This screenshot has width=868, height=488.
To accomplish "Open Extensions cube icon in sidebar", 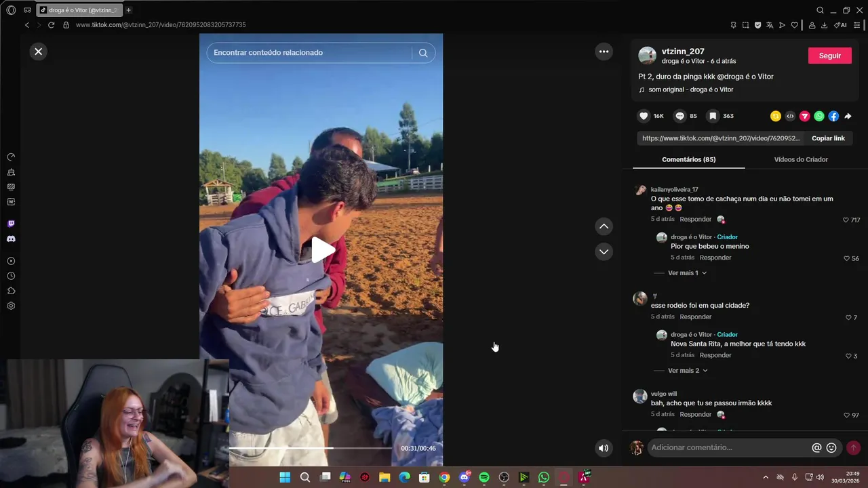I will [11, 291].
